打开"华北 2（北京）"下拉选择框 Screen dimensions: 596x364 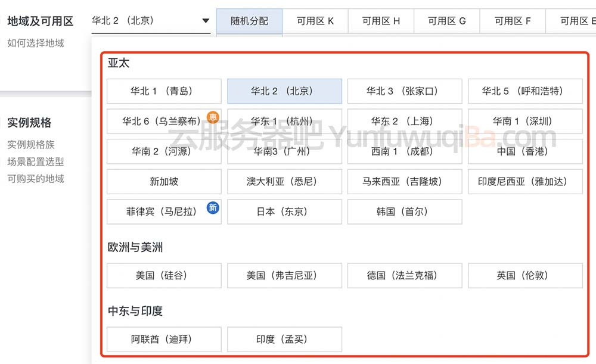[x=149, y=20]
